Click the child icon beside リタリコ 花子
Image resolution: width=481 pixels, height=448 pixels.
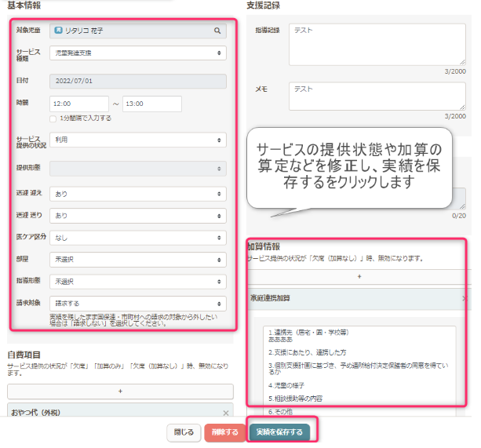pos(58,31)
